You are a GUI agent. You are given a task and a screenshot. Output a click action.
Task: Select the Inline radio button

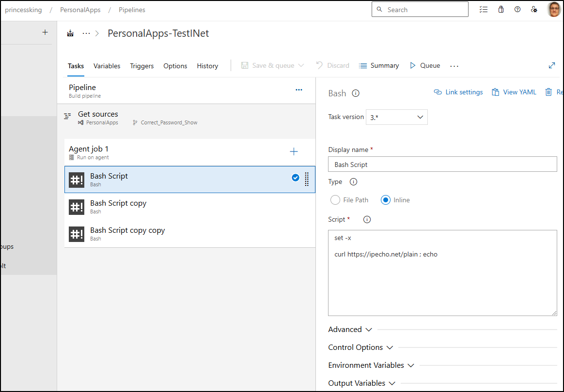[x=386, y=200]
